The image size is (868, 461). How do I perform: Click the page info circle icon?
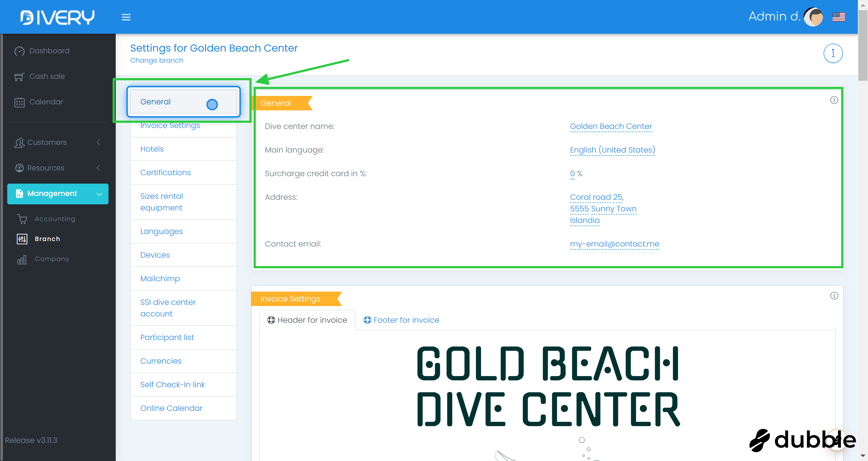point(833,53)
